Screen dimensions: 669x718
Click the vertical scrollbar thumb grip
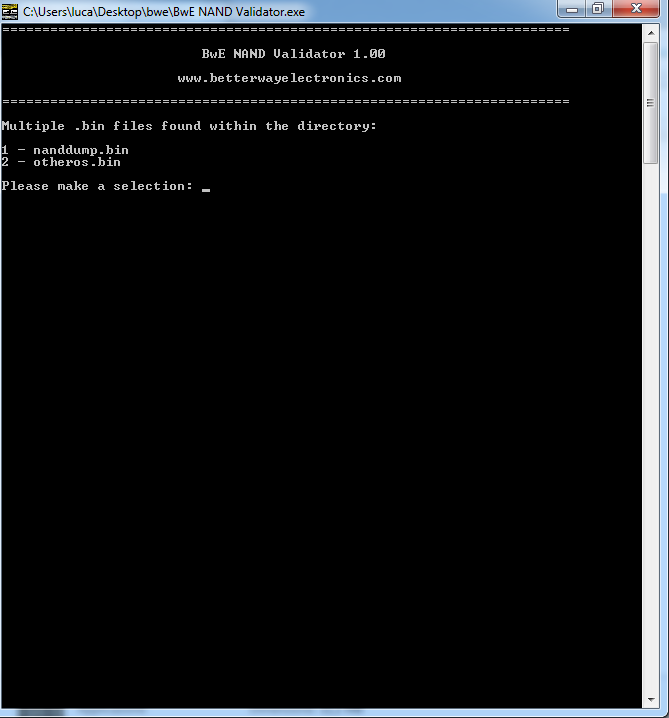(651, 103)
